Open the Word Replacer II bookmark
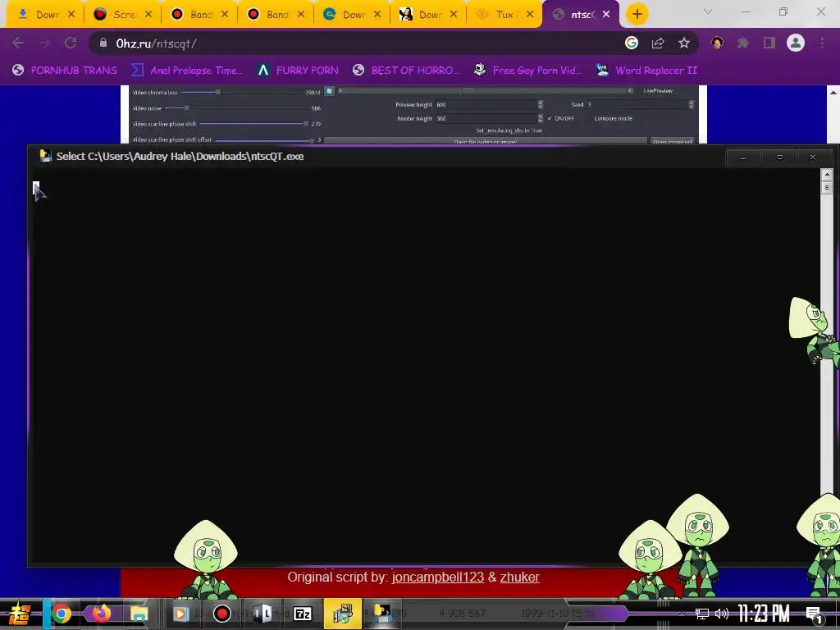Screen dimensions: 840x630 tap(646, 71)
